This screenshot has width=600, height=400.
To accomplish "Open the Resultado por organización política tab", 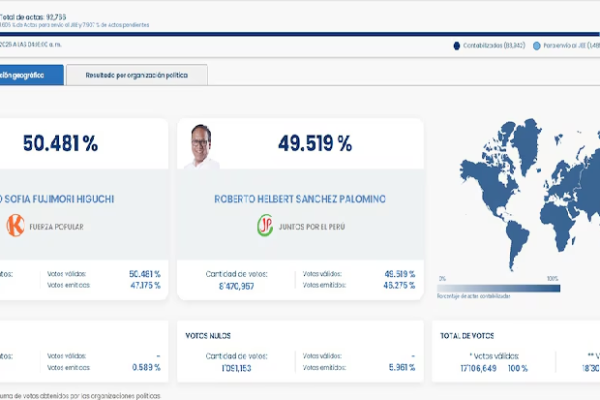I will [x=137, y=75].
